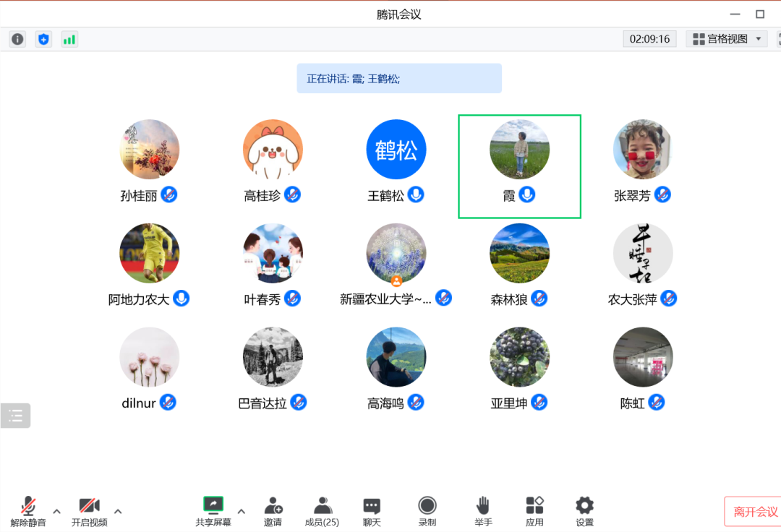Expand share options arrow beside 共享屏幕
Viewport: 781px width, 532px height.
(x=242, y=512)
